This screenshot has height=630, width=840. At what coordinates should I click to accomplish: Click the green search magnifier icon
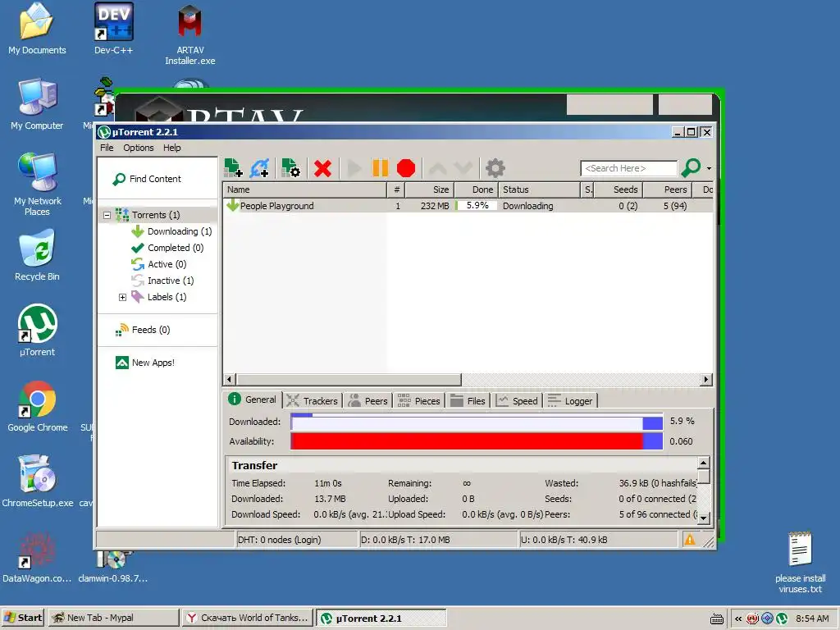(x=691, y=167)
